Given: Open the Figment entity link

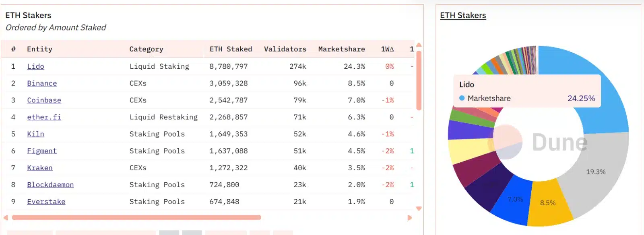Looking at the screenshot, I should click(42, 151).
